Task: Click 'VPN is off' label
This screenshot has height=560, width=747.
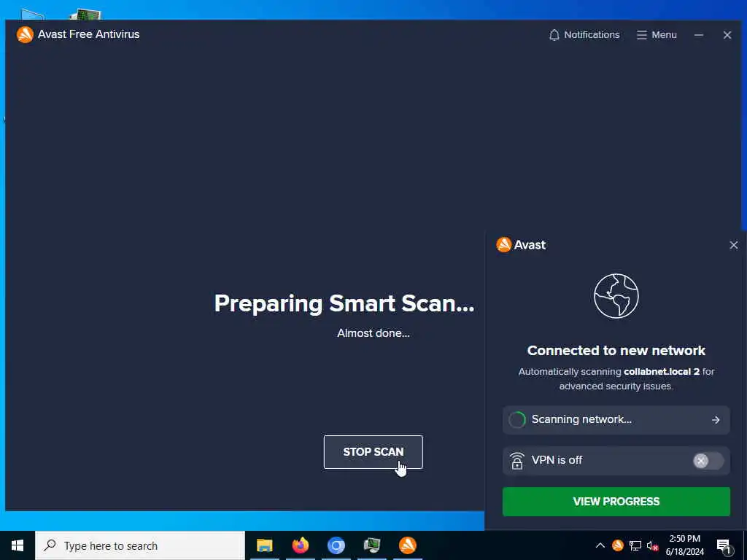Action: [557, 460]
